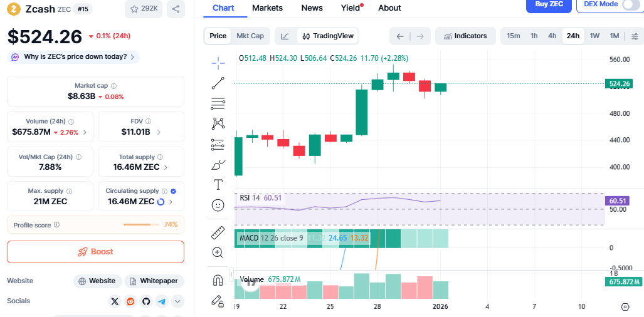Select the crosshair cursor tool
Screen dimensions: 644x317
(x=218, y=62)
